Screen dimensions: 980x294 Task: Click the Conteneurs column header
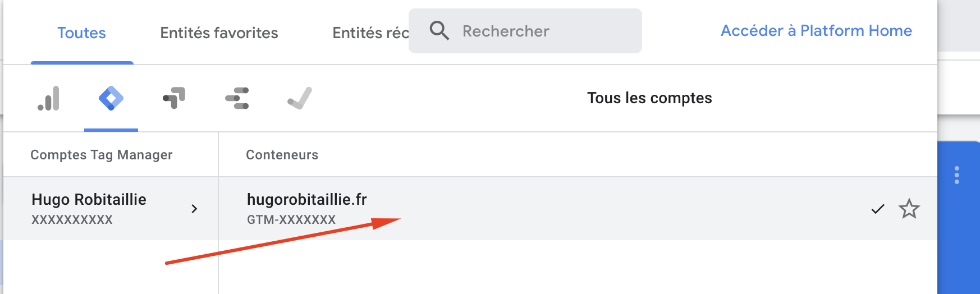tap(282, 155)
